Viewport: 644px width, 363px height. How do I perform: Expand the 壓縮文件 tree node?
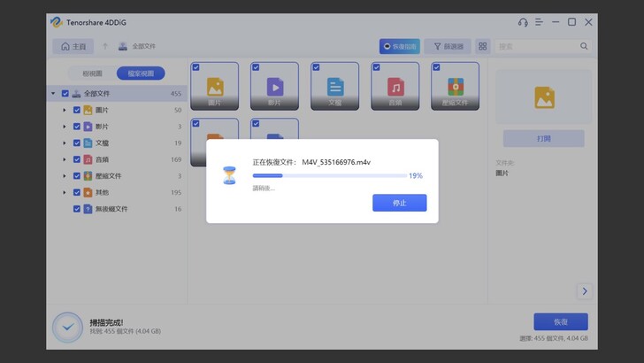coord(65,176)
